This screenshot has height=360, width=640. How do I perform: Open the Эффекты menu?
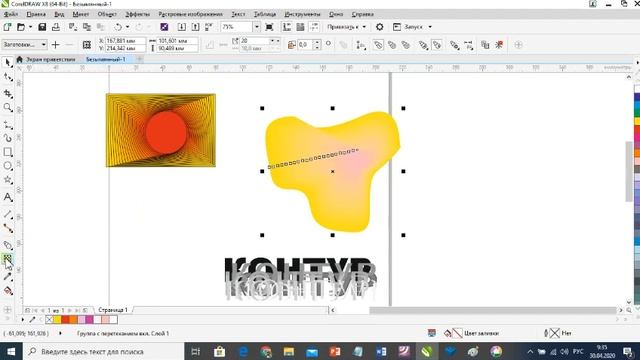pos(138,14)
